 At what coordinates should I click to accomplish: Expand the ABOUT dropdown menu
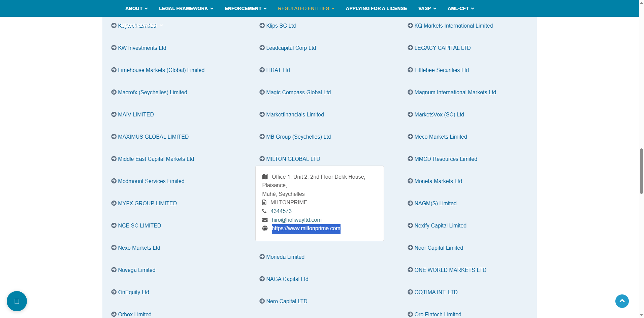point(136,8)
